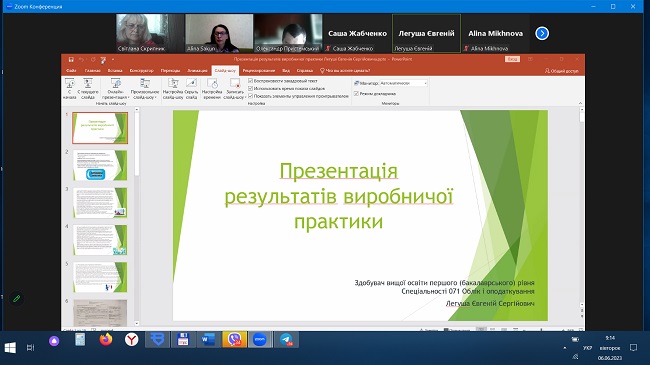
Task: Click Alina Saкun video tile
Action: click(x=219, y=33)
